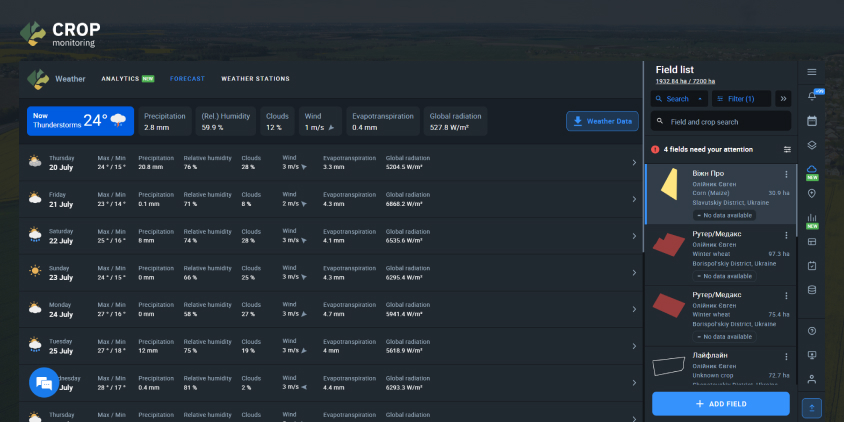Click the location pin icon in the sidebar
The height and width of the screenshot is (422, 844).
812,193
